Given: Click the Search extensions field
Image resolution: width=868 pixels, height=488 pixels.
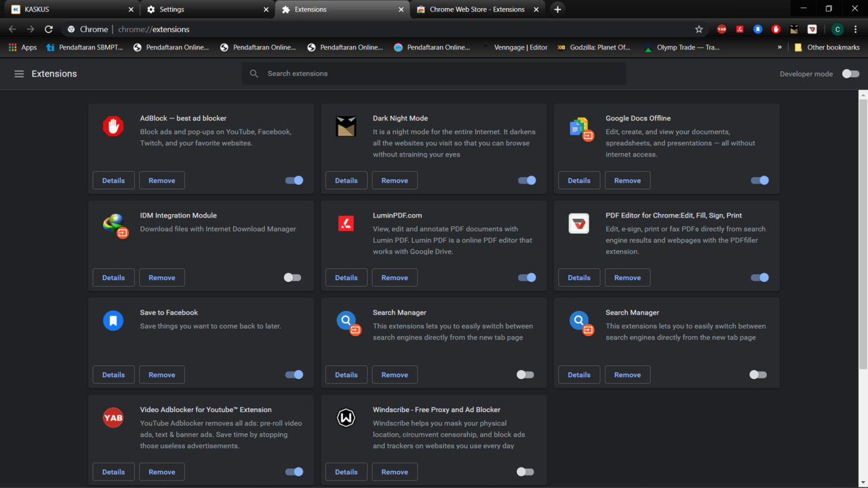Looking at the screenshot, I should pos(434,73).
